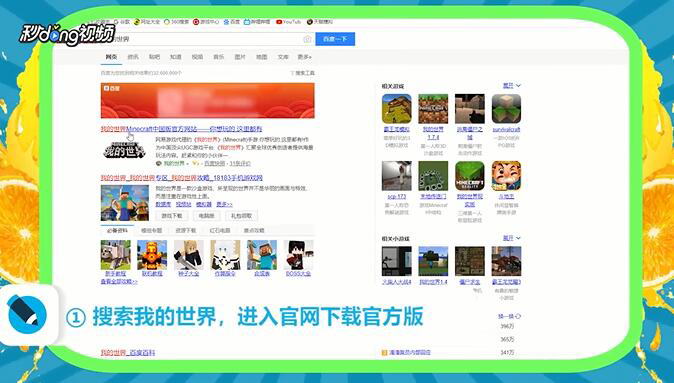The image size is (674, 383).
Task: Open the 百度 bookmark with paw icon
Action: click(x=232, y=21)
